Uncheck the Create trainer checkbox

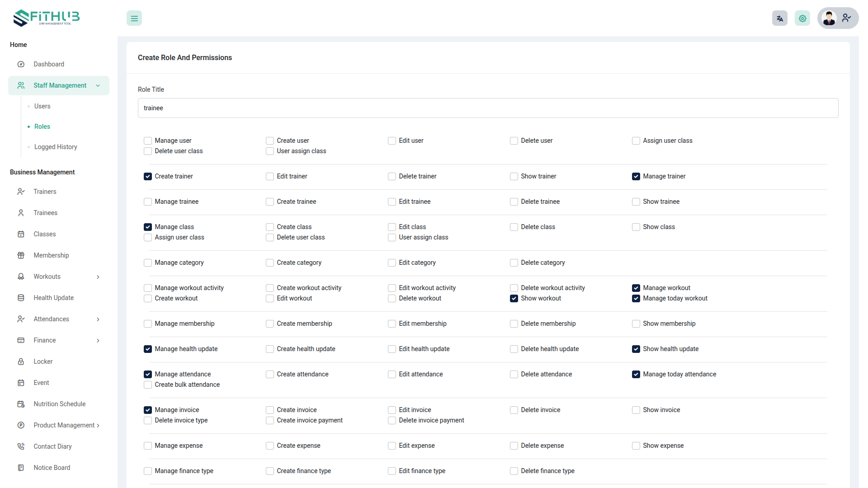(148, 176)
